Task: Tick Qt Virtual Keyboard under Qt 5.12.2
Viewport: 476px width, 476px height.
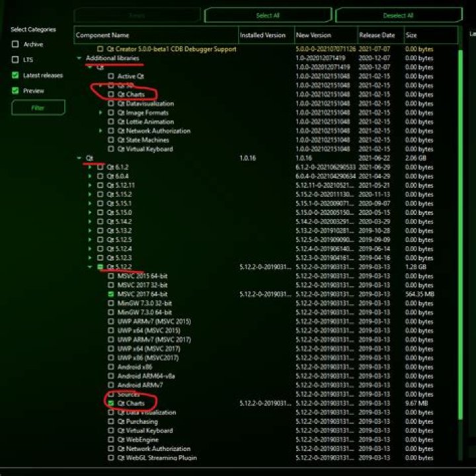Action: 111,431
